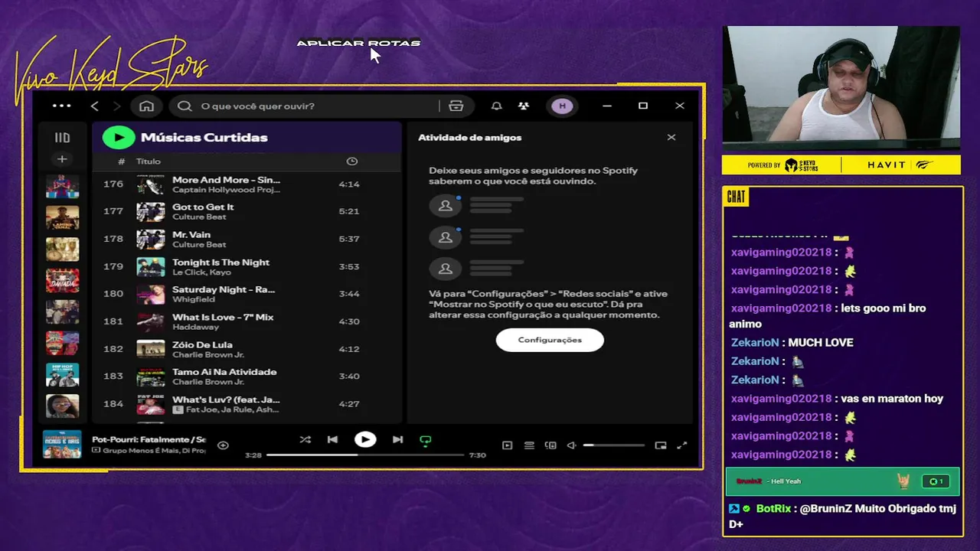The height and width of the screenshot is (551, 980).
Task: Open the playback queue icon
Action: coord(529,445)
